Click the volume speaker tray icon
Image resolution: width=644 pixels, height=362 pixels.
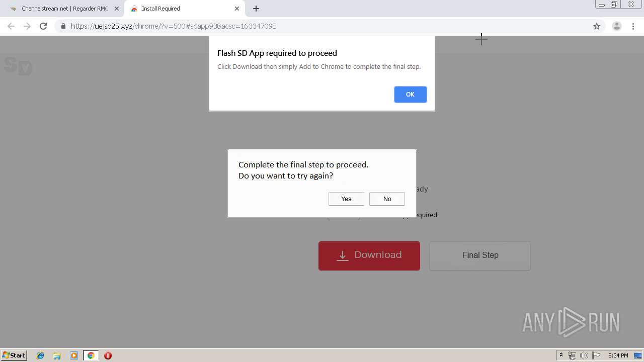click(x=584, y=355)
